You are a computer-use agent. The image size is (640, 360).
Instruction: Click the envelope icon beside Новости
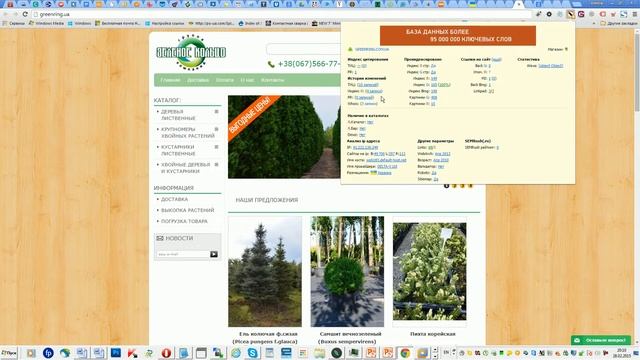[x=160, y=238]
